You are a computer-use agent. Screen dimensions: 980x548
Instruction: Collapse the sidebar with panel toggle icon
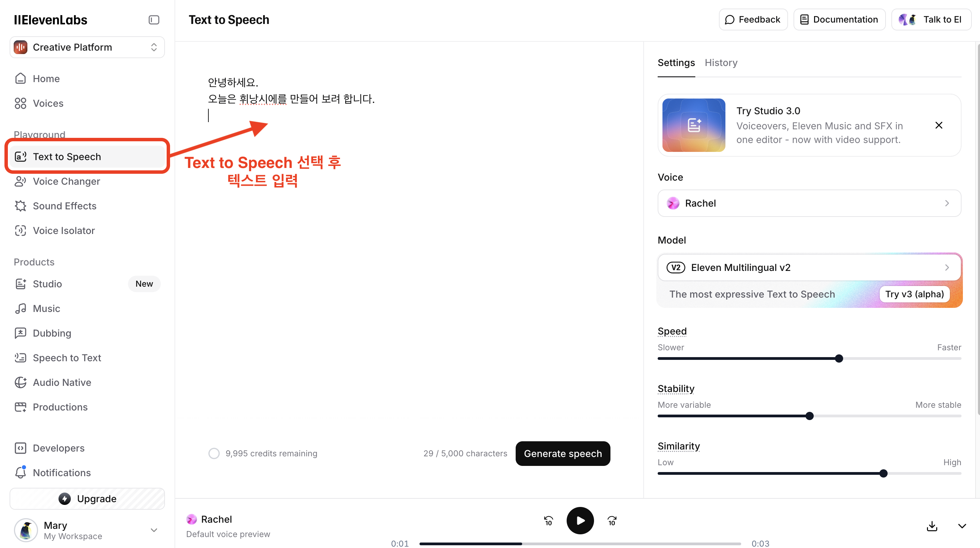coord(154,20)
